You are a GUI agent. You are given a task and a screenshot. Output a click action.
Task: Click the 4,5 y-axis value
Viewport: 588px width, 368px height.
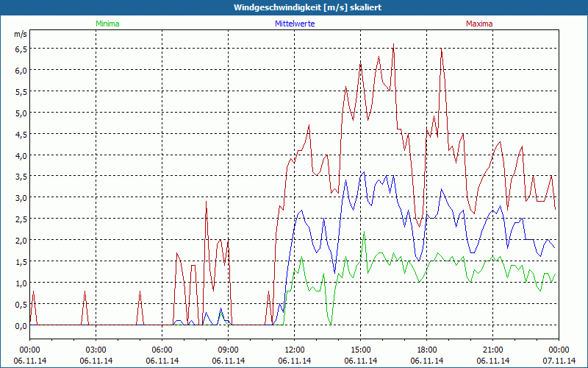point(21,135)
